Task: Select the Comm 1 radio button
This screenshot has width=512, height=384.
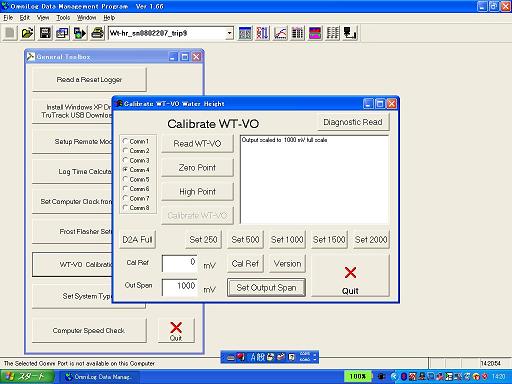Action: 125,141
